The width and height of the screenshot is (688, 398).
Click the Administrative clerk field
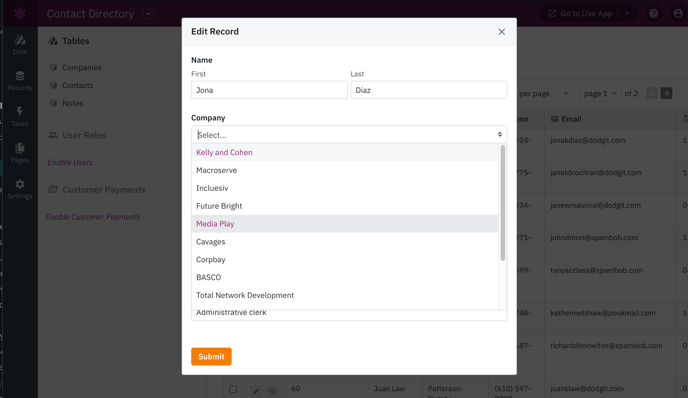[349, 315]
